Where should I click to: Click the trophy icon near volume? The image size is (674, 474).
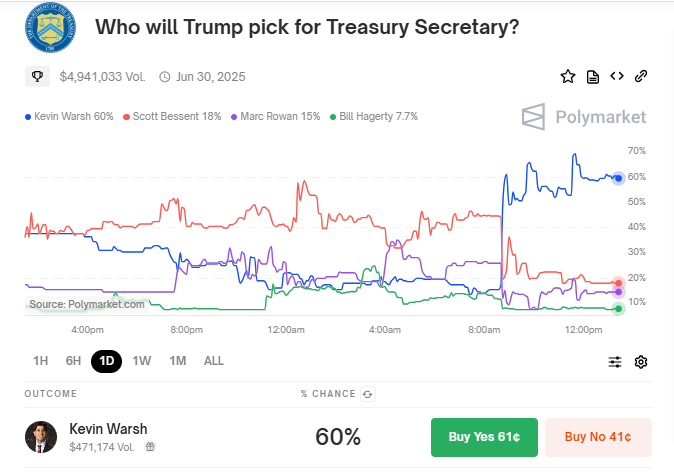pos(37,76)
